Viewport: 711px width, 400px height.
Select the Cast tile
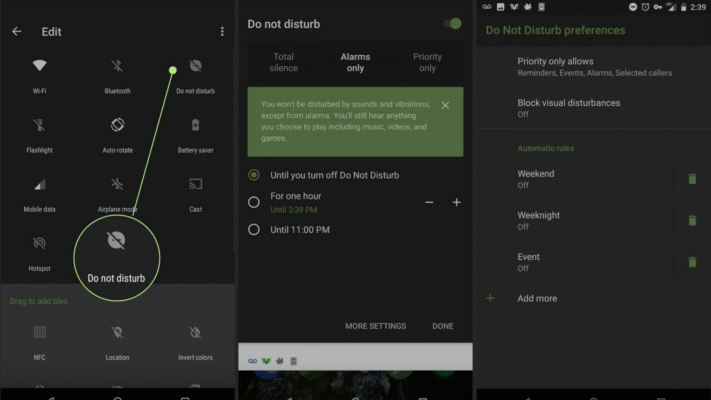tap(195, 195)
